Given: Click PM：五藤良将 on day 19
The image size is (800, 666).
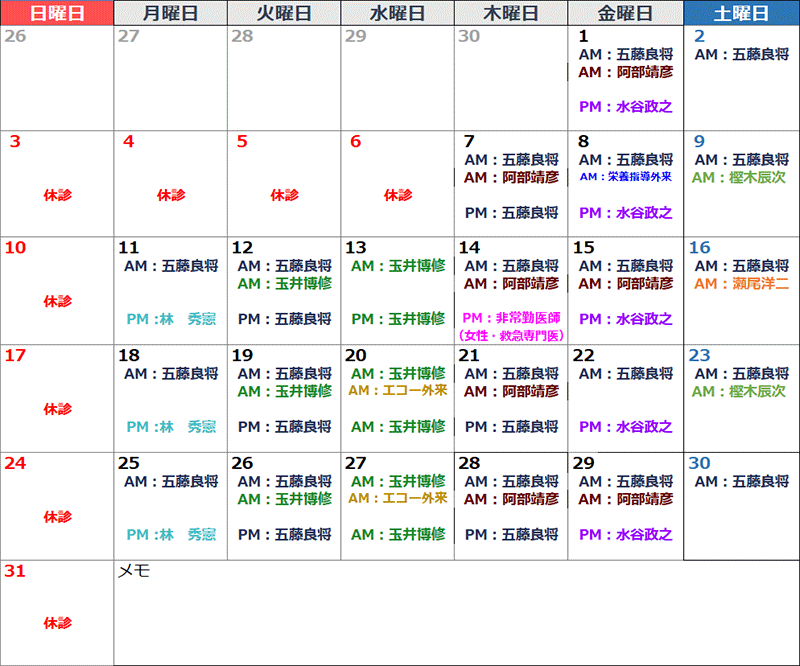Looking at the screenshot, I should [x=284, y=427].
